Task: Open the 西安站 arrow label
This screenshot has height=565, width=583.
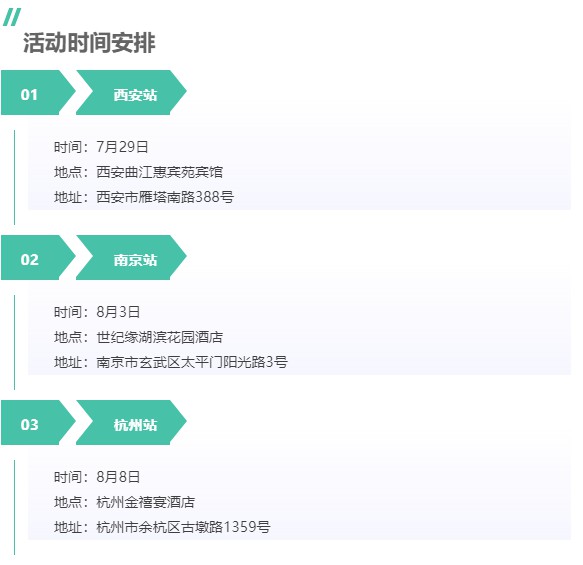Action: [x=131, y=93]
